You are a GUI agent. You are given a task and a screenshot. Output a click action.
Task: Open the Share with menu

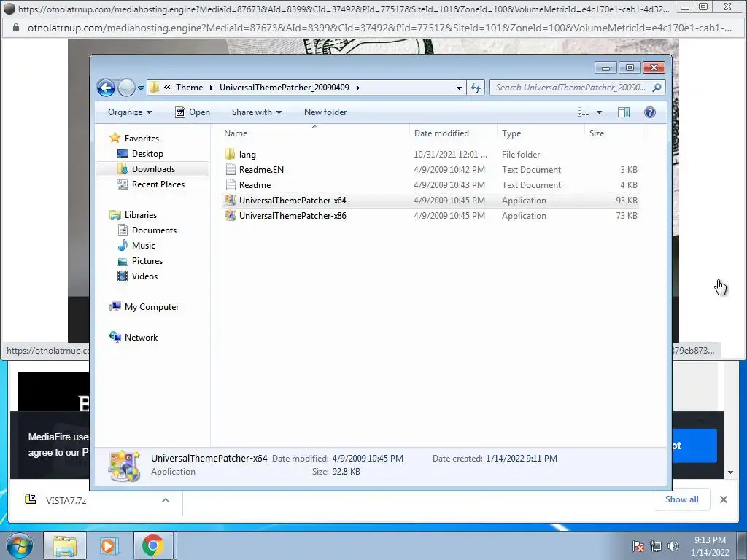(256, 112)
